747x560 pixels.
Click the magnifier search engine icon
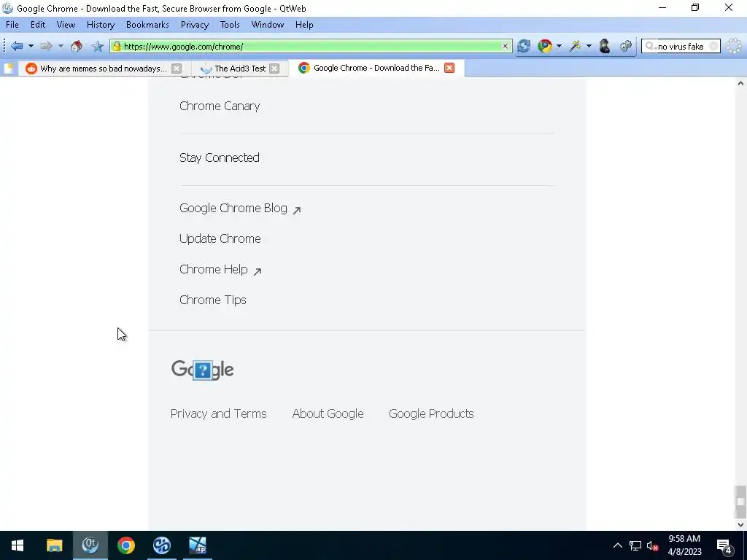click(650, 46)
